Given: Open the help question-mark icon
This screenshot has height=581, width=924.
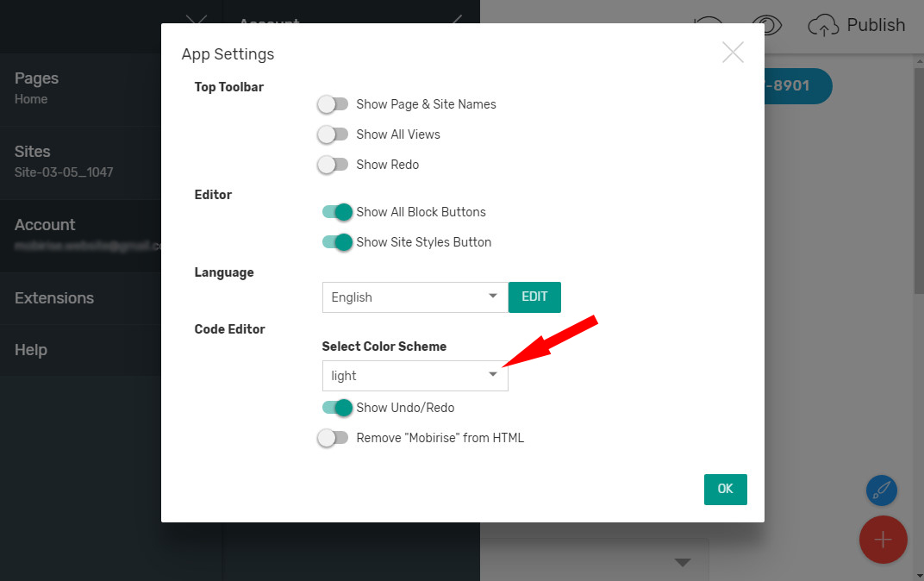Looking at the screenshot, I should tap(766, 25).
